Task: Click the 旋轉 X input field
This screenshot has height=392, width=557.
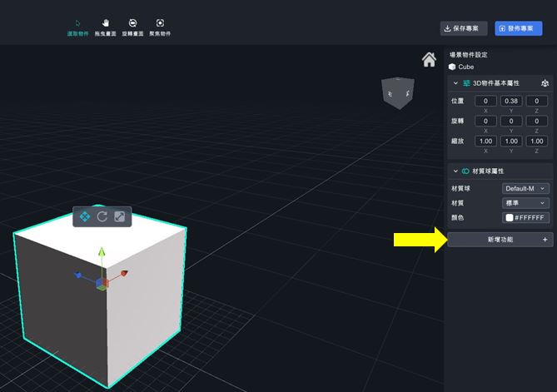Action: [x=485, y=121]
